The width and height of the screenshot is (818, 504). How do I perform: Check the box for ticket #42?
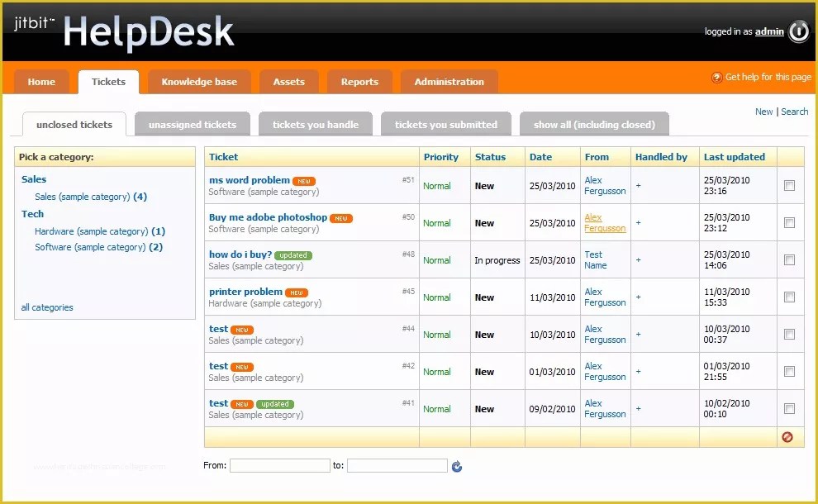789,372
